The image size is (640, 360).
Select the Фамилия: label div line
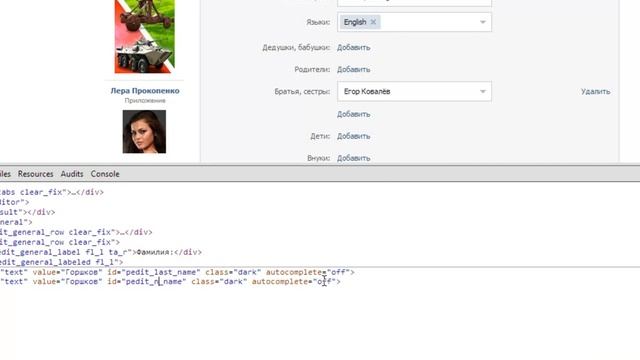(x=101, y=252)
